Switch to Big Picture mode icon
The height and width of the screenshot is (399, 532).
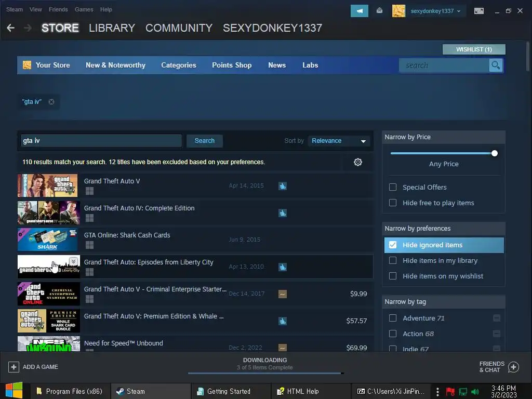point(478,11)
